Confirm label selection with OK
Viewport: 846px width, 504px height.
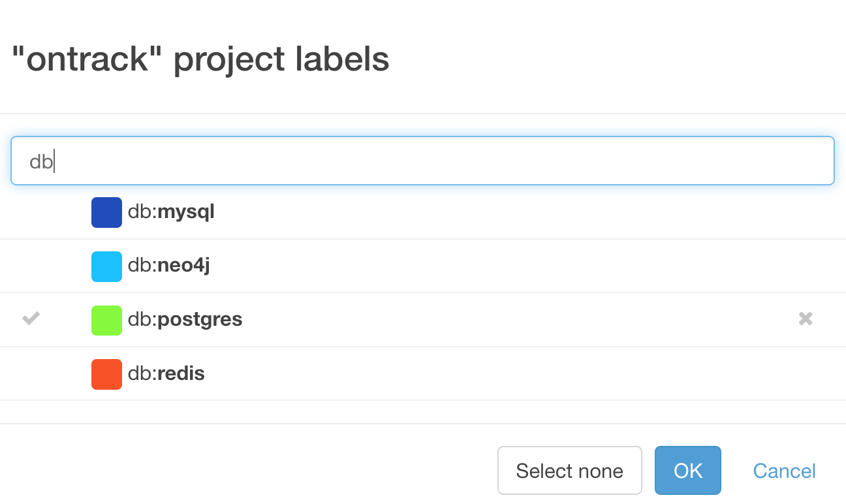687,471
